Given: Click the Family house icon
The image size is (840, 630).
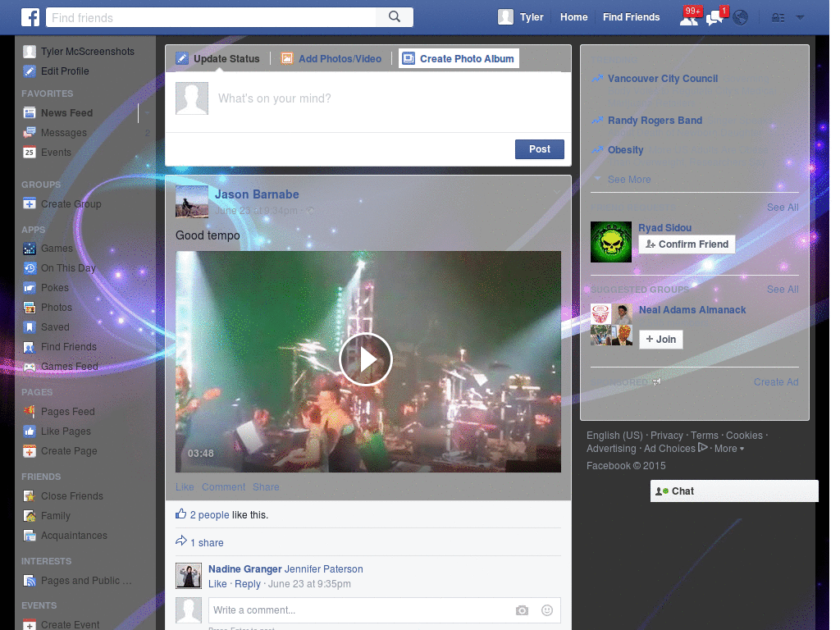Looking at the screenshot, I should pos(30,516).
